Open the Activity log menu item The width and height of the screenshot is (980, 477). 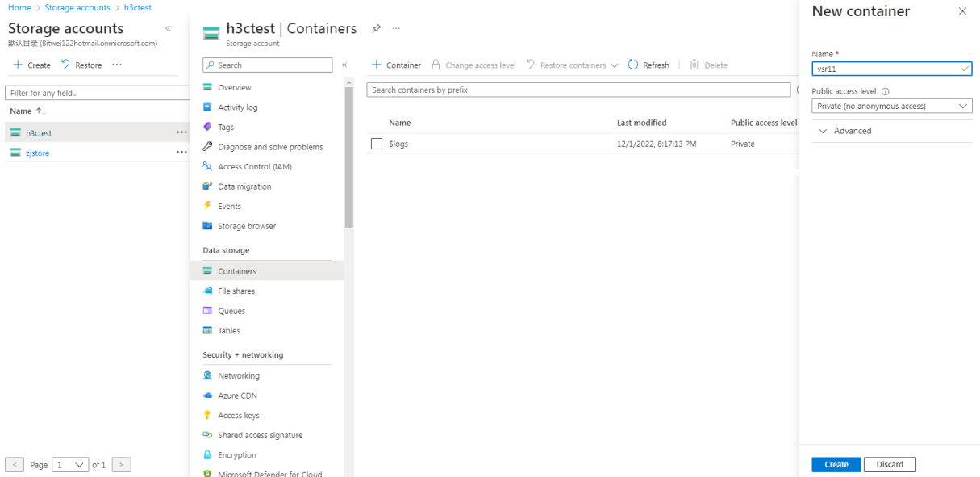[237, 107]
